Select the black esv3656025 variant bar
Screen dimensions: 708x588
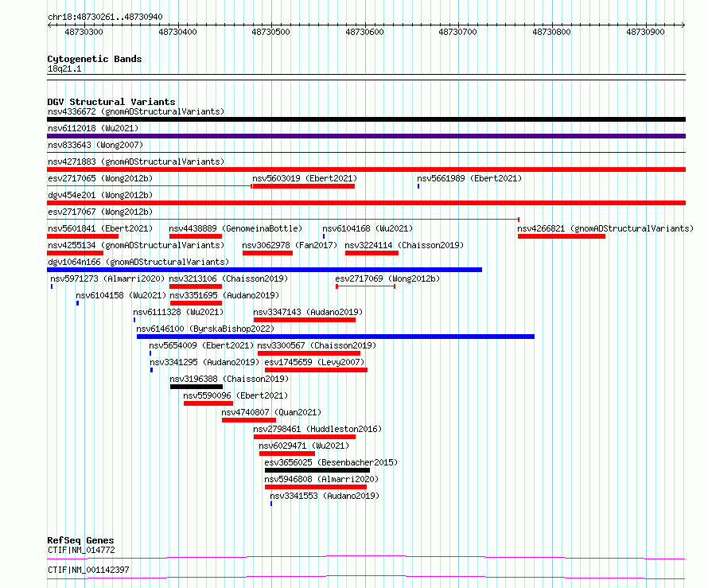pos(317,470)
